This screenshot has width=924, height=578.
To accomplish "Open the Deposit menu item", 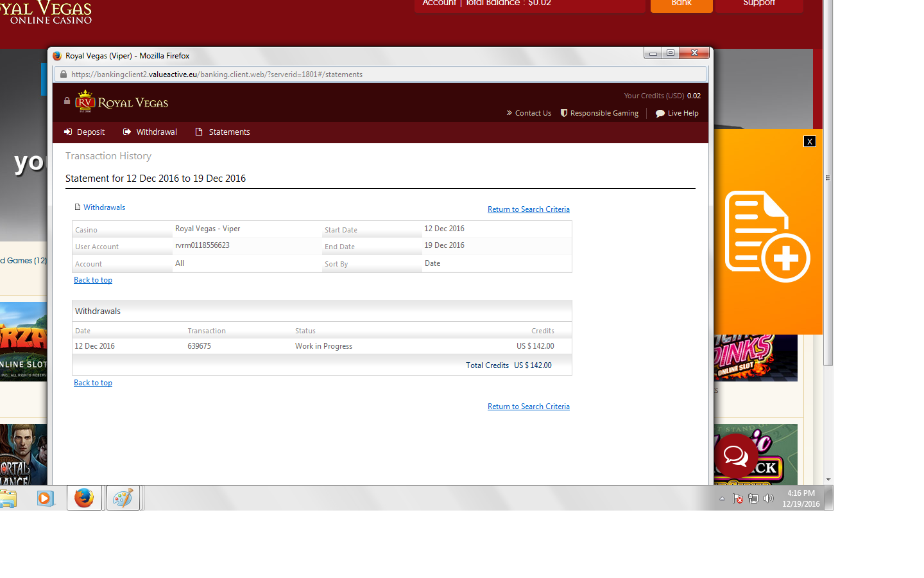I will 84,132.
